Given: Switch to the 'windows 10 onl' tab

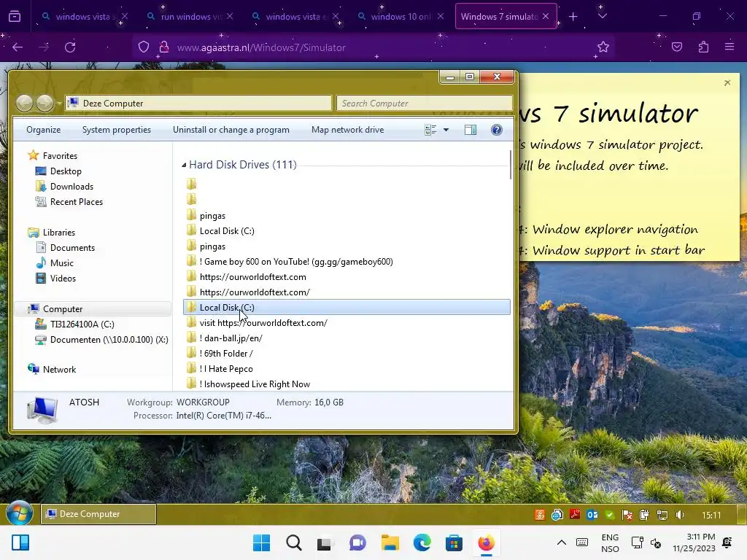Looking at the screenshot, I should pyautogui.click(x=400, y=17).
